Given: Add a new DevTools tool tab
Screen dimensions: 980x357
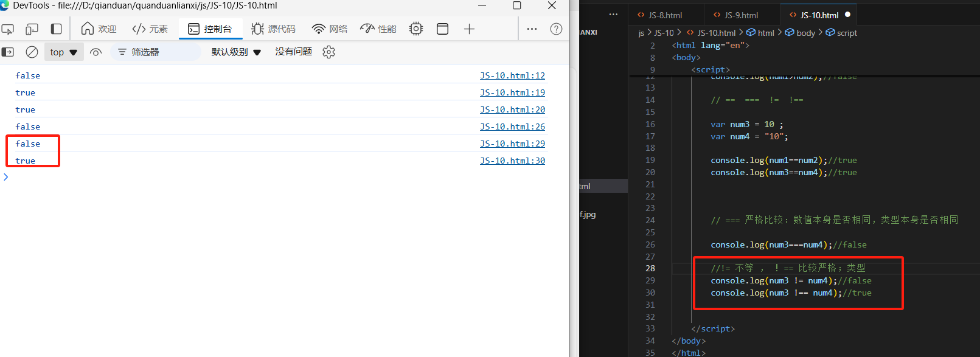Looking at the screenshot, I should (x=469, y=29).
